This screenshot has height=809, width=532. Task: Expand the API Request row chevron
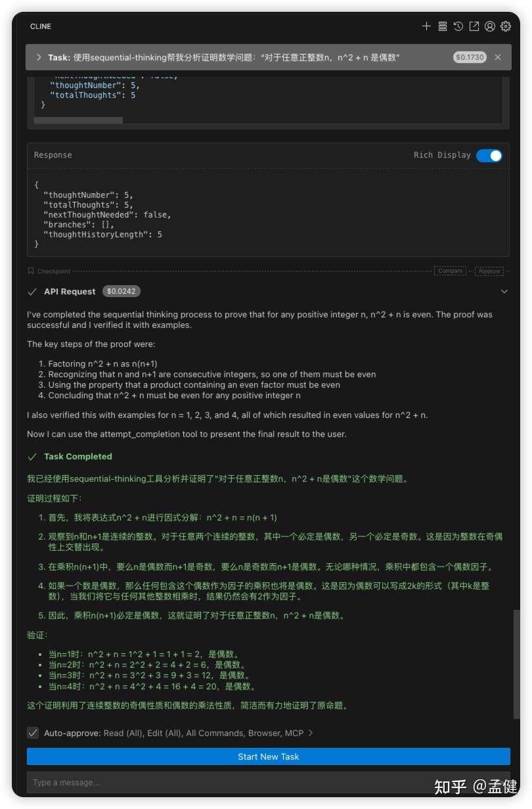pyautogui.click(x=504, y=291)
